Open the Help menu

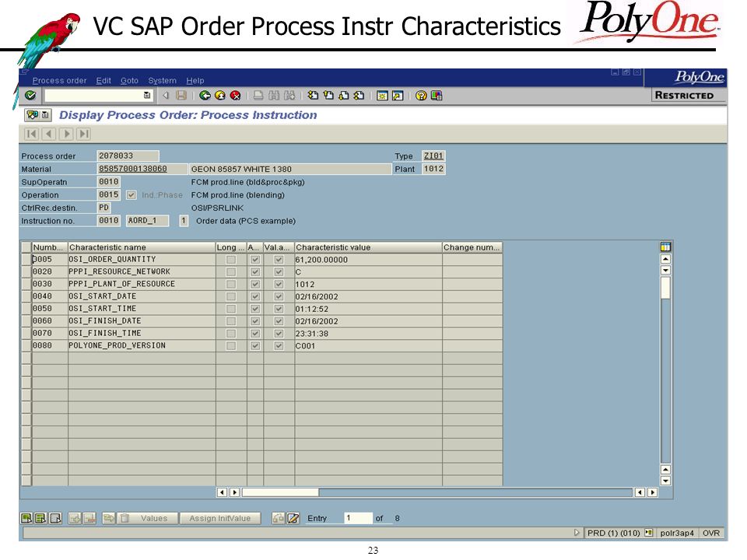tap(195, 80)
